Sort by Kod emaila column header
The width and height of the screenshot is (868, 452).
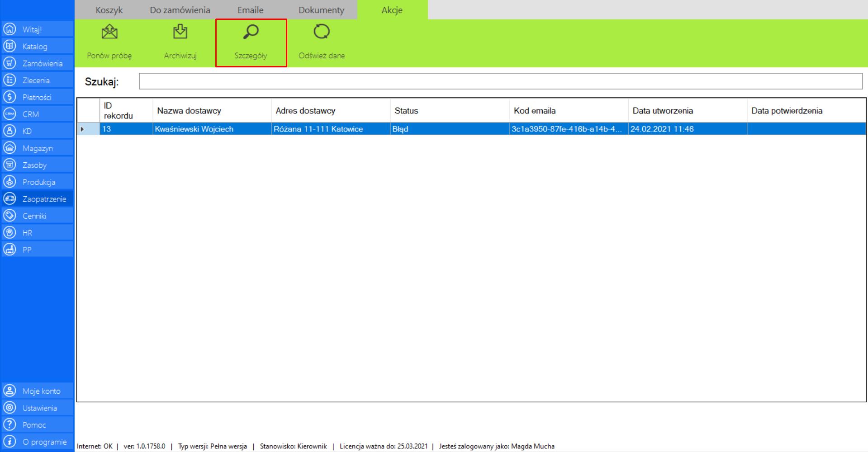569,111
